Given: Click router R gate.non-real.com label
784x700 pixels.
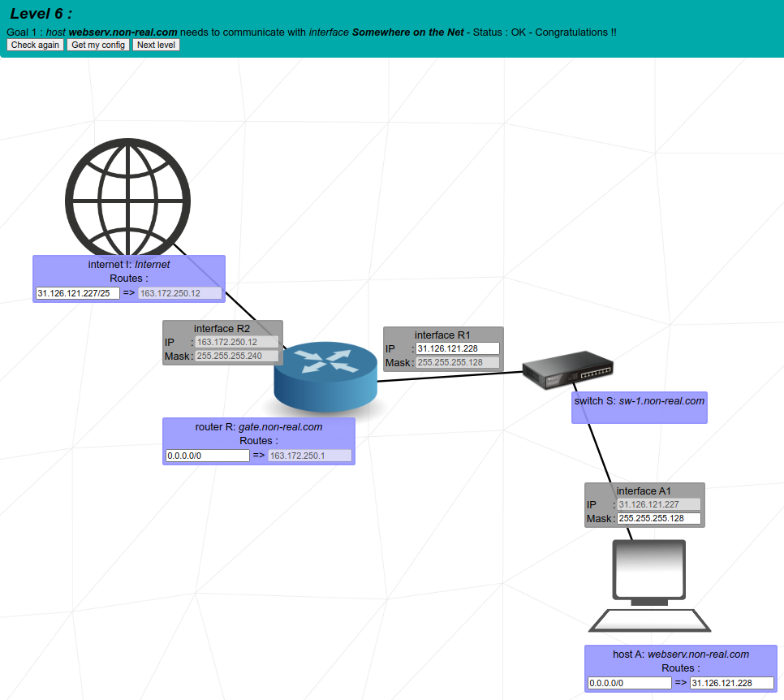Looking at the screenshot, I should tap(259, 427).
